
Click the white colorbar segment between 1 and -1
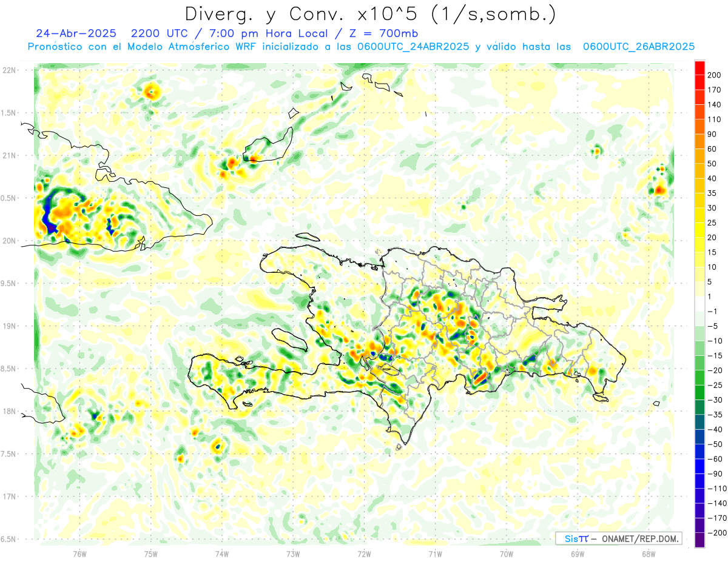tap(699, 304)
